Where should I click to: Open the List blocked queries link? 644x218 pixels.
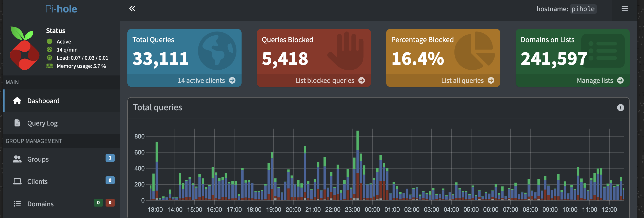pos(325,81)
